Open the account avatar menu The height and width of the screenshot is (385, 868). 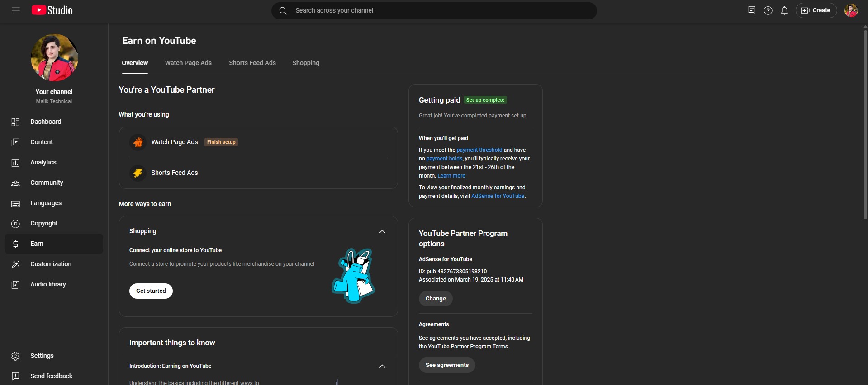tap(851, 10)
